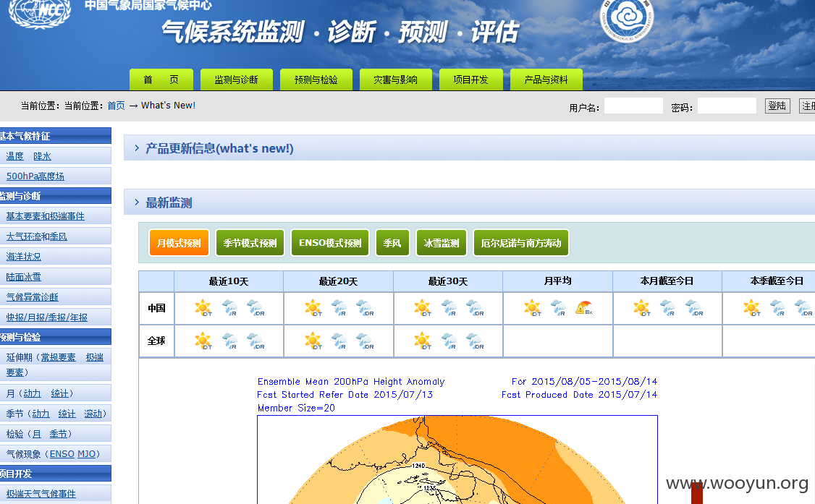Open 大气环流和季风 link
This screenshot has width=815, height=504.
36,236
